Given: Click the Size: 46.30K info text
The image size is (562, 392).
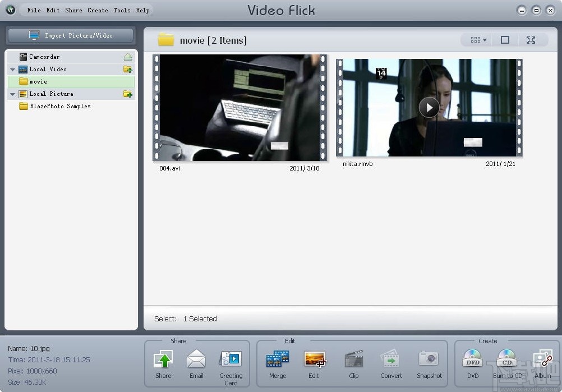Looking at the screenshot, I should (x=27, y=382).
